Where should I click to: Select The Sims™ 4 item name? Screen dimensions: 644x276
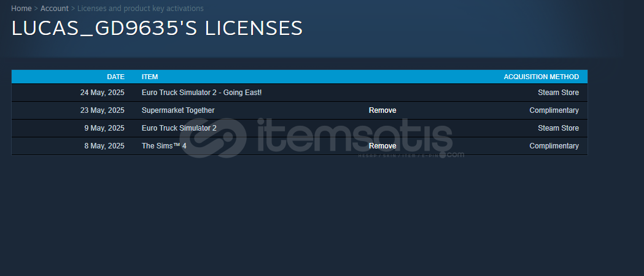[x=164, y=146]
